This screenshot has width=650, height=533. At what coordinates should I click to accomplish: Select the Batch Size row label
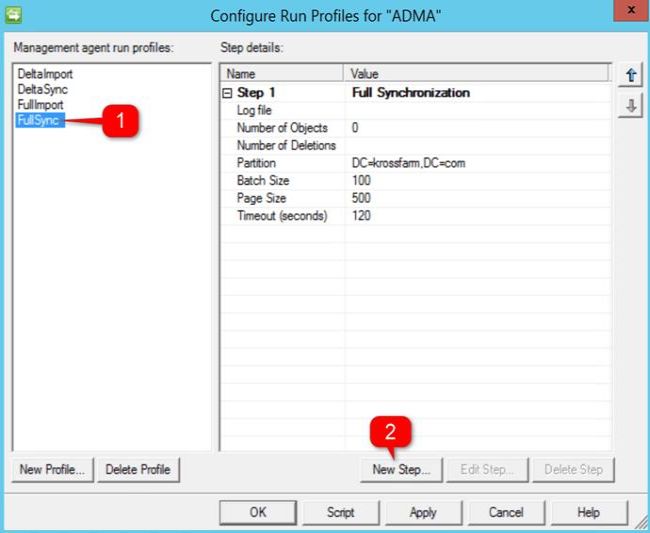coord(263,180)
